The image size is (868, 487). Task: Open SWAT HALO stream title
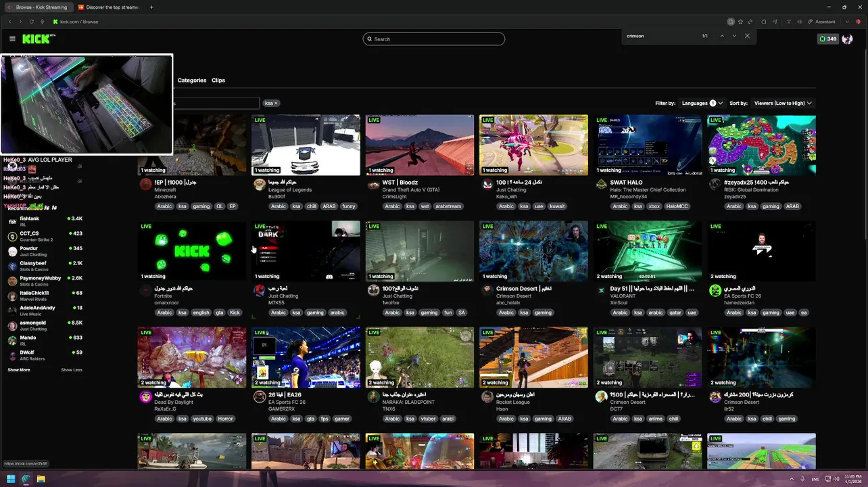(x=626, y=183)
